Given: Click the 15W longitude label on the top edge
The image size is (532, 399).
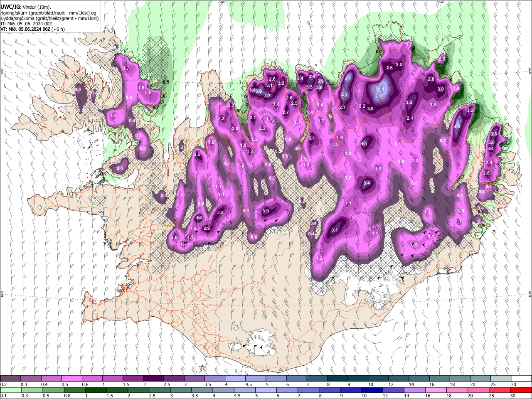Looking at the screenshot, I should click(x=440, y=2).
